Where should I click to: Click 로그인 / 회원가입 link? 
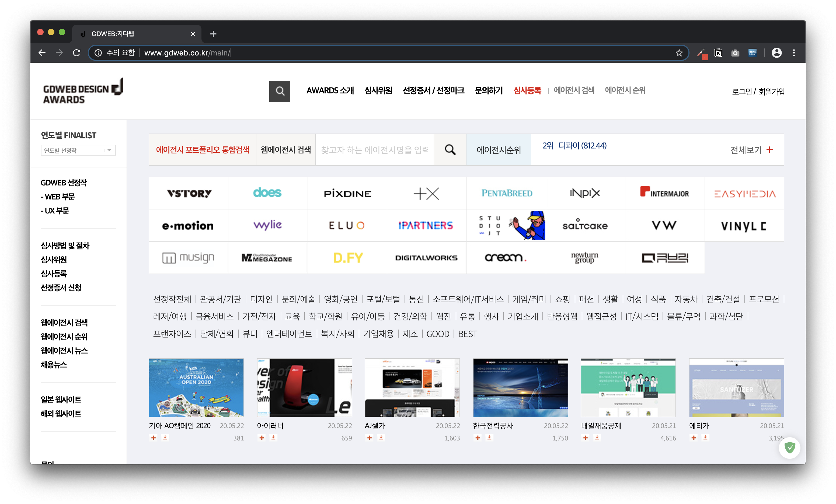[x=758, y=92]
